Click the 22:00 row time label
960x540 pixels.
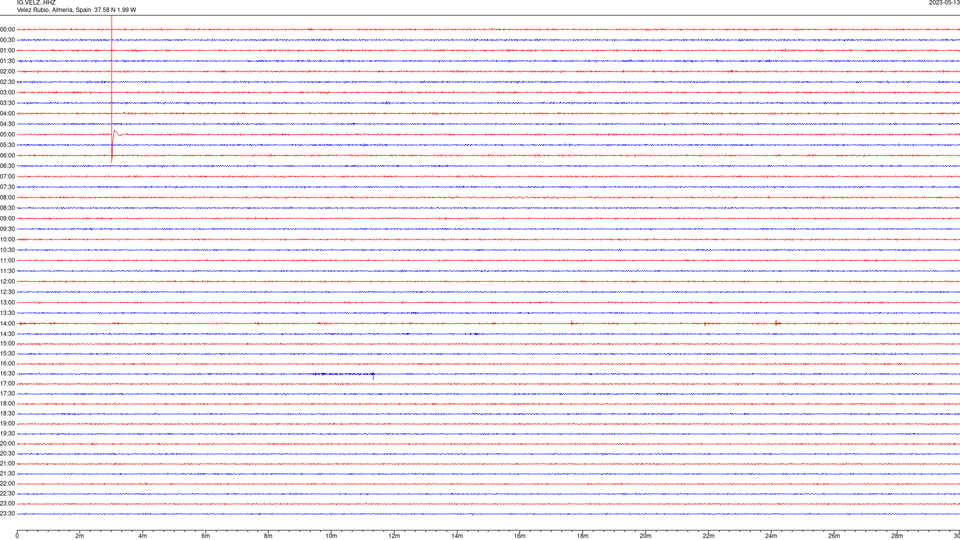7,483
